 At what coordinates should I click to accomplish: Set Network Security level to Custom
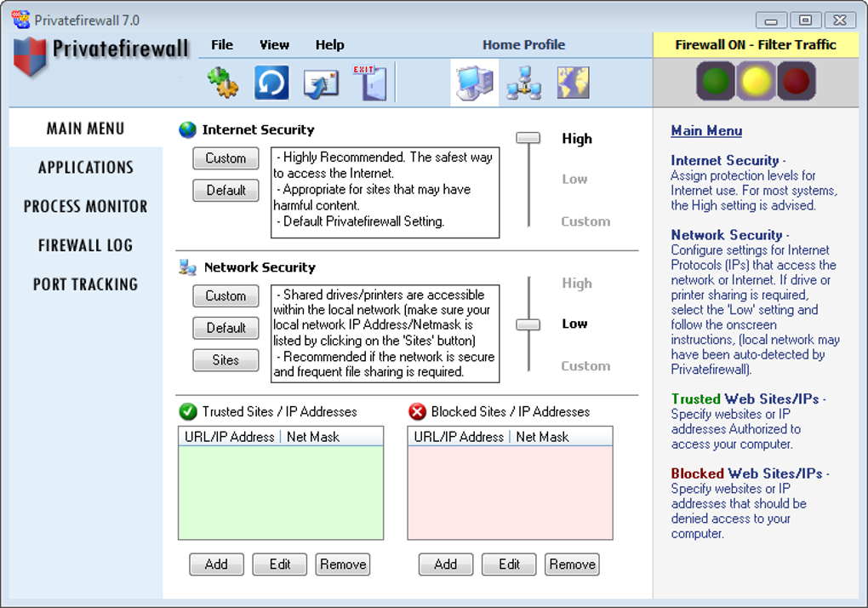tap(585, 366)
